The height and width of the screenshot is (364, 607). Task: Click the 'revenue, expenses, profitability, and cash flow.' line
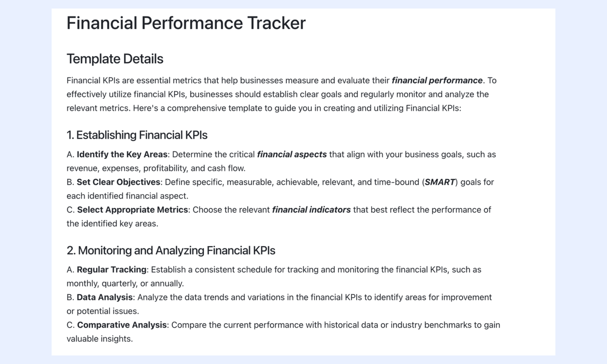point(156,168)
